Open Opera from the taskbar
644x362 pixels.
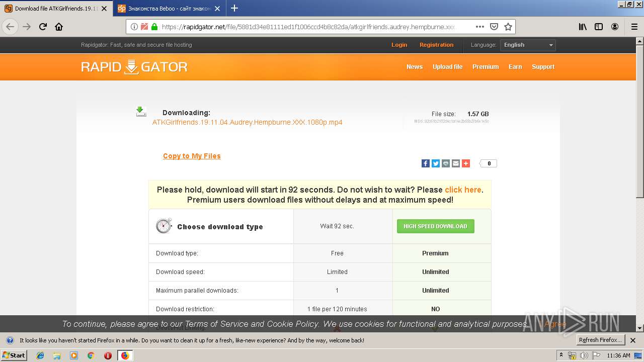click(x=108, y=355)
